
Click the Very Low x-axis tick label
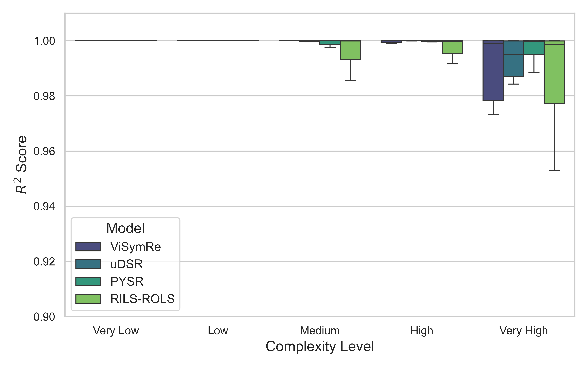point(116,331)
